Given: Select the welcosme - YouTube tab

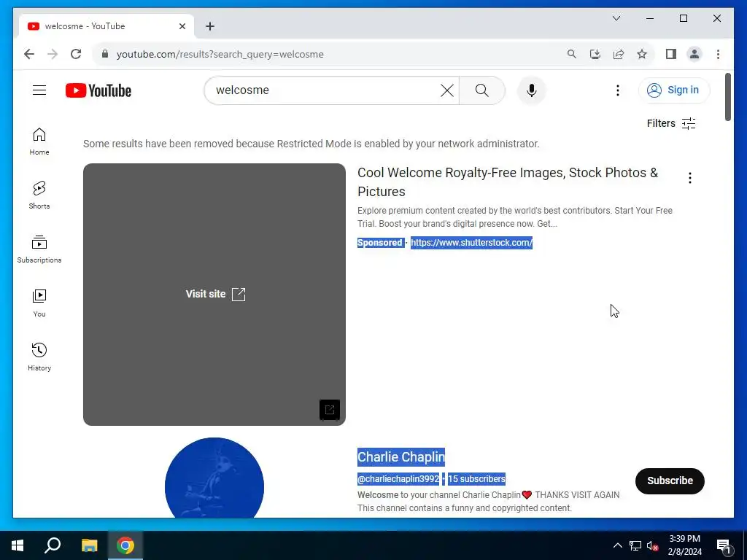Looking at the screenshot, I should 106,26.
